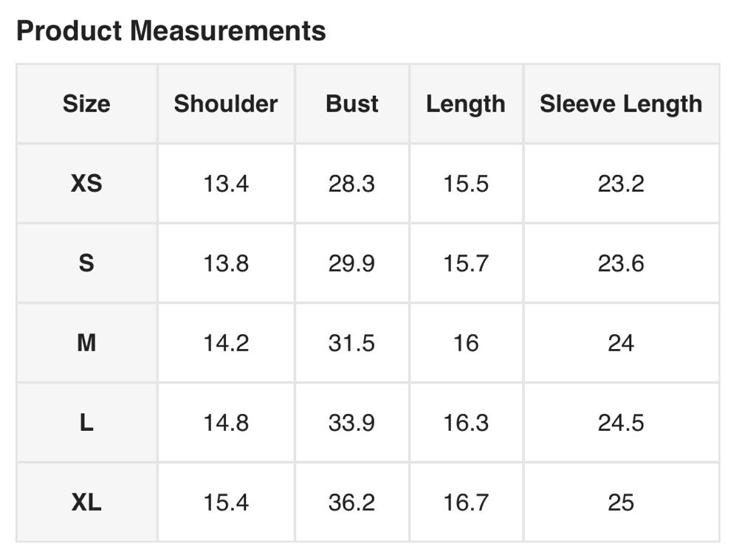
Task: Click the M bust value 31.5
Action: tap(351, 343)
